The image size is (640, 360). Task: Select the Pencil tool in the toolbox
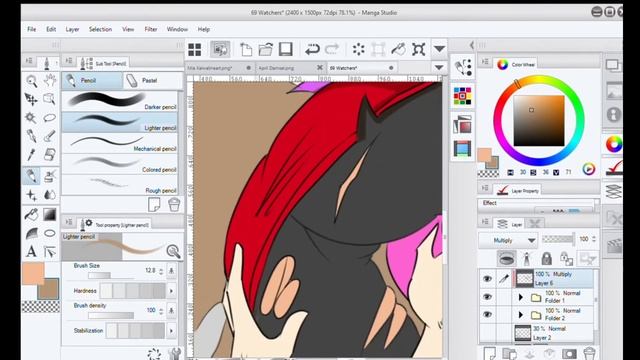click(x=31, y=176)
